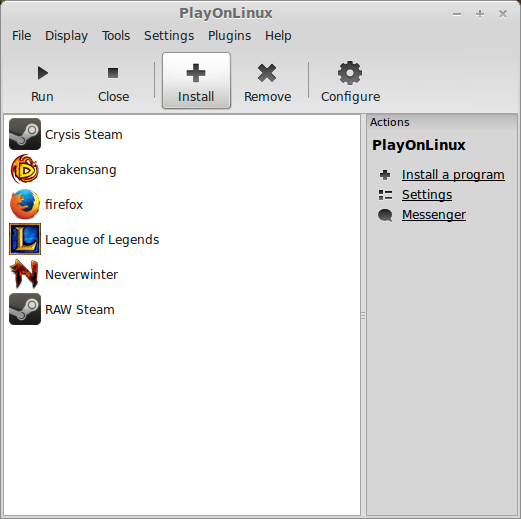Image resolution: width=521 pixels, height=519 pixels.
Task: Select the League of Legends icon
Action: (25, 239)
